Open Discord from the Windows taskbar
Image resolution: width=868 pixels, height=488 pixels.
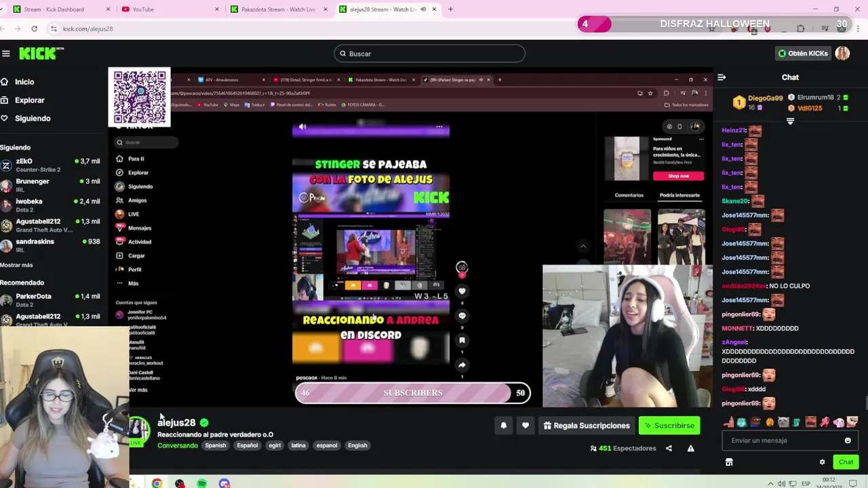pos(224,483)
